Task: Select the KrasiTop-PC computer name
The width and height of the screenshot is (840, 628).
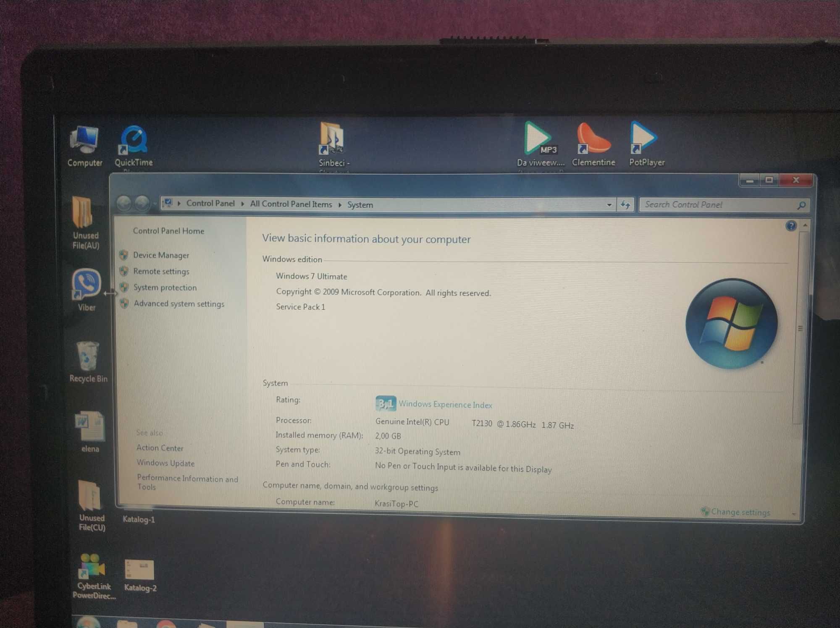Action: point(396,504)
